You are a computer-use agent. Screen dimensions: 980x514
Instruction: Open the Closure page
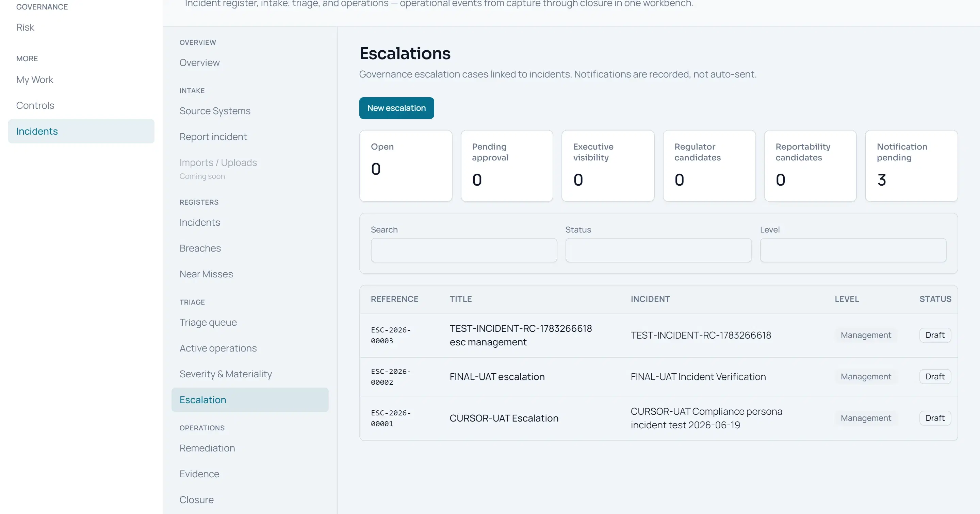pyautogui.click(x=197, y=500)
